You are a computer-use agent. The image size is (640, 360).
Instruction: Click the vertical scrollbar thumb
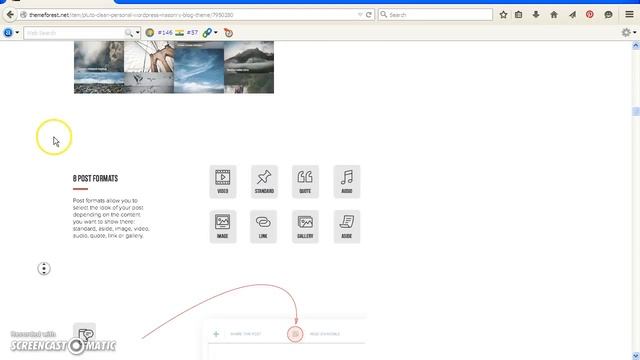636,111
